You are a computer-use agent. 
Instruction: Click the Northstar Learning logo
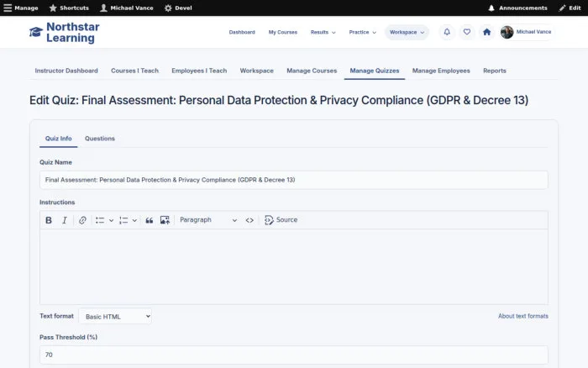(x=65, y=32)
